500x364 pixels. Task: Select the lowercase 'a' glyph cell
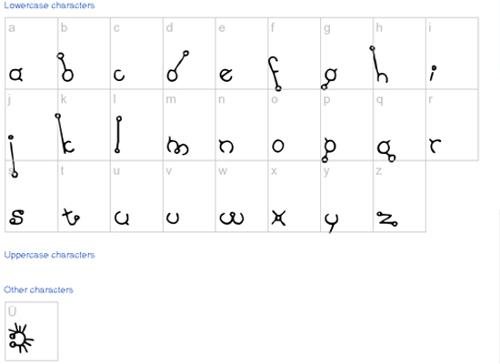pos(31,53)
